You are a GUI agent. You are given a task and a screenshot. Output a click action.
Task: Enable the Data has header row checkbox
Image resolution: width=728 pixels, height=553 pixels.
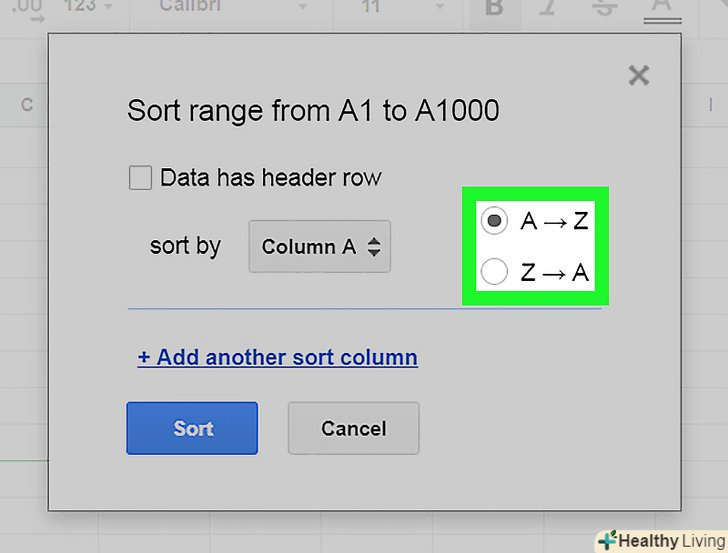coord(141,178)
